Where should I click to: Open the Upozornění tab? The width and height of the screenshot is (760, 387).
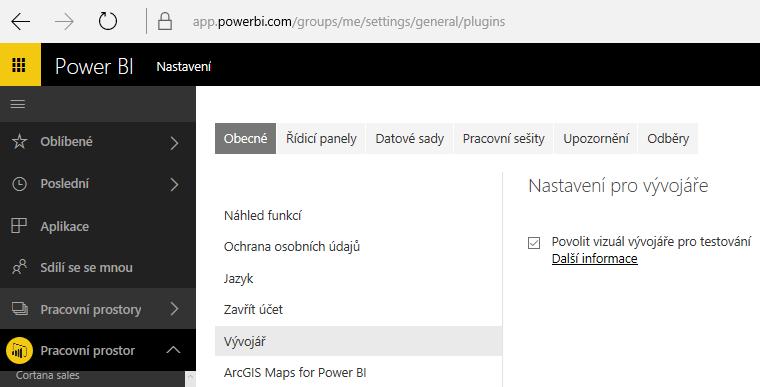pyautogui.click(x=596, y=139)
